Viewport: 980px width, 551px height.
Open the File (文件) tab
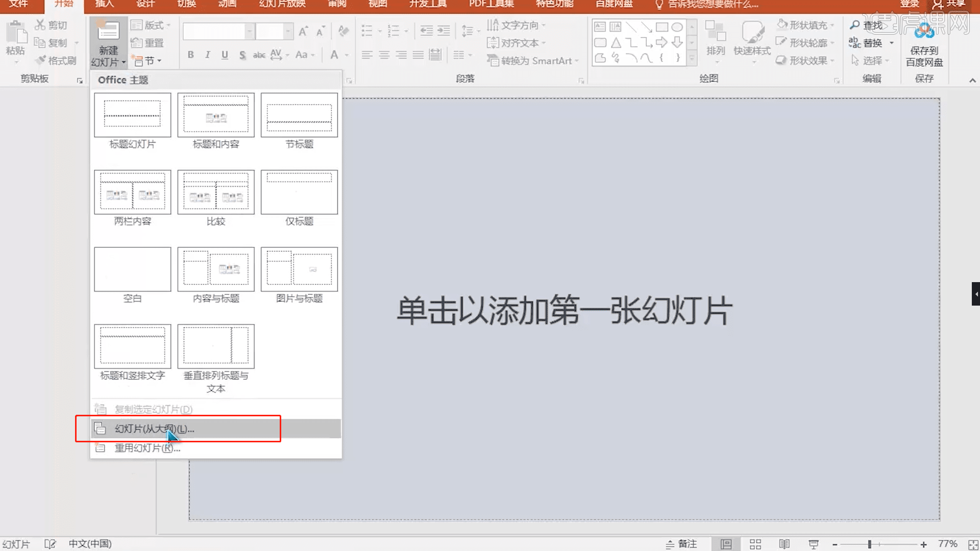pos(18,4)
